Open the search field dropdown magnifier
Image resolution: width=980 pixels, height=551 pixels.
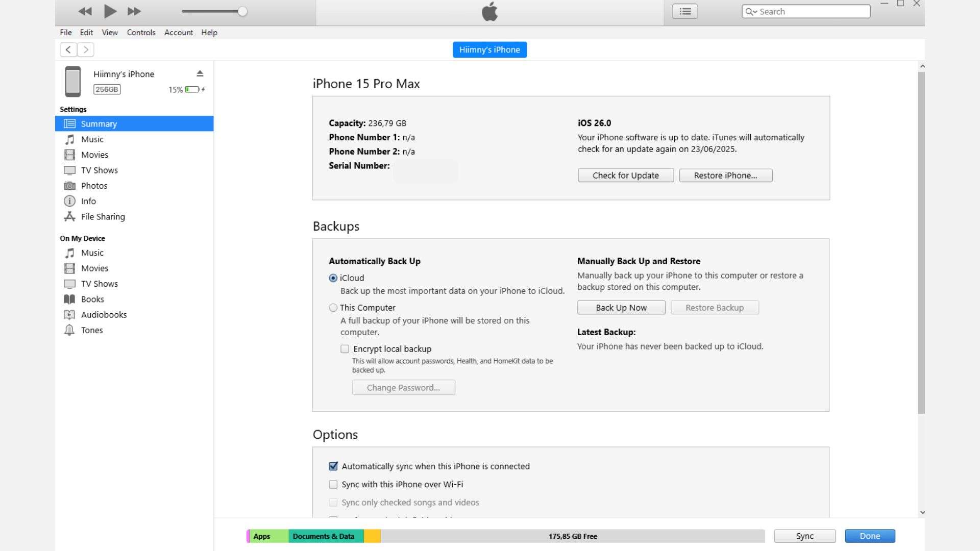coord(751,12)
